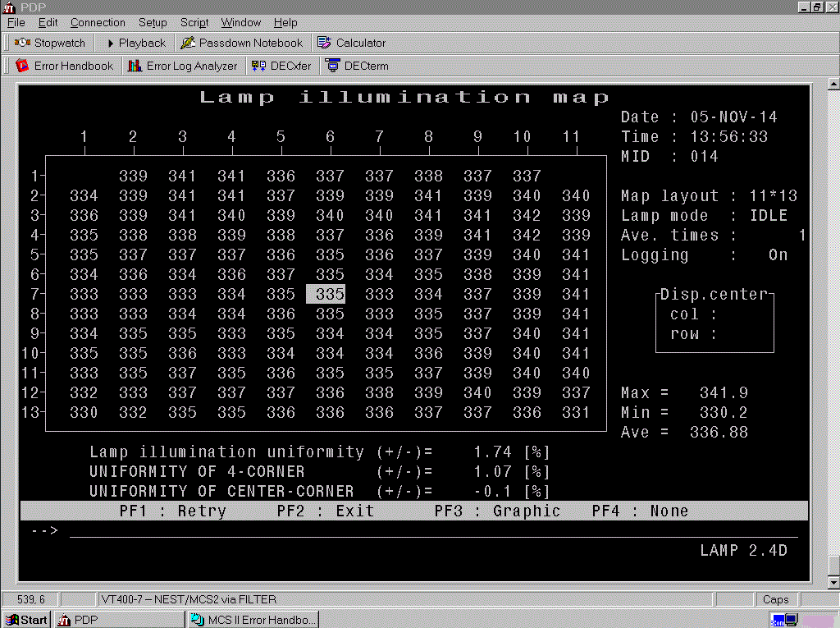The image size is (840, 628).
Task: Click PF3 : Graphic option
Action: coord(497,511)
